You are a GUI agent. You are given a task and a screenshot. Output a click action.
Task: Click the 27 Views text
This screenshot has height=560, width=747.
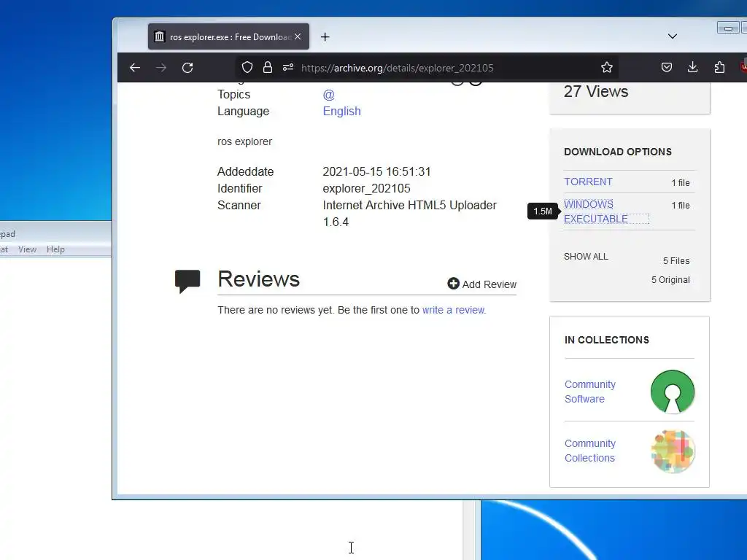595,91
